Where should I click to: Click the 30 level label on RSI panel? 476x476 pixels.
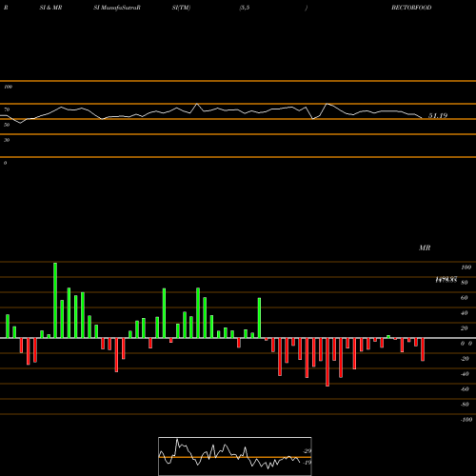[x=7, y=140]
